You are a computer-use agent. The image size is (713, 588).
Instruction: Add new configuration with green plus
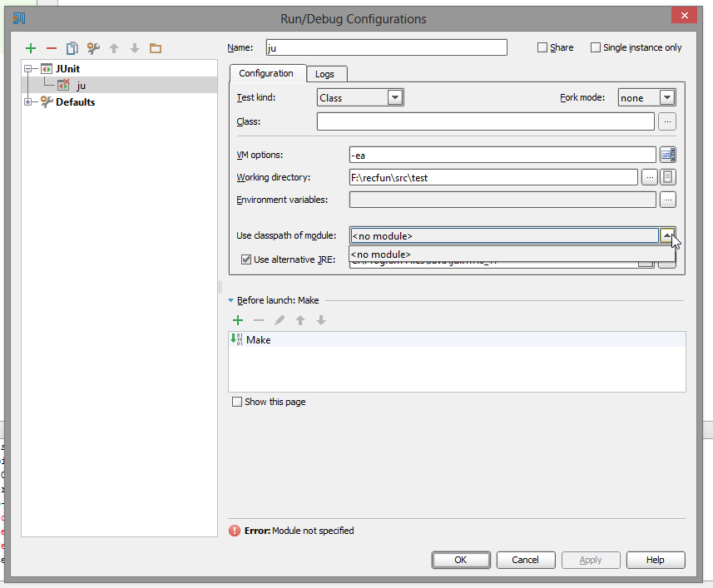(x=31, y=48)
